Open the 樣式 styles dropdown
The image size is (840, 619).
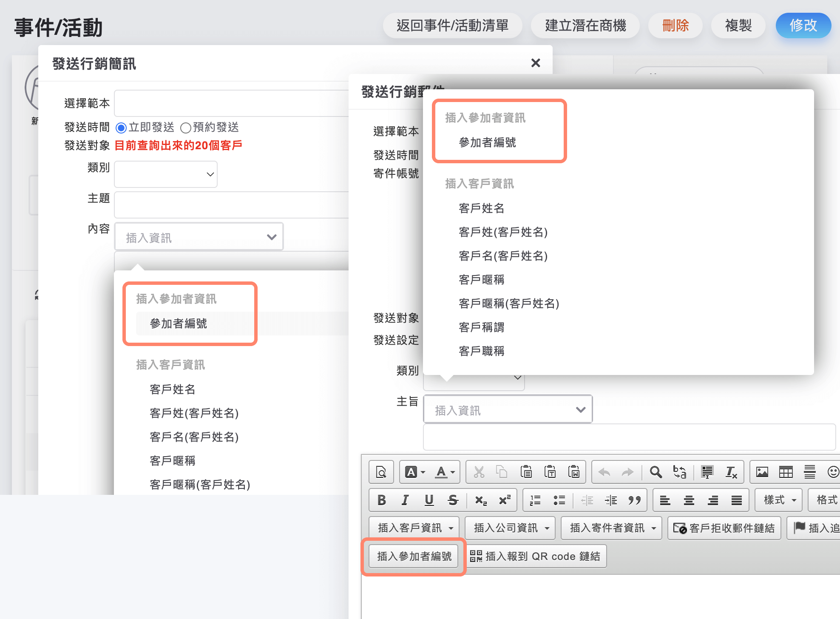coord(778,500)
